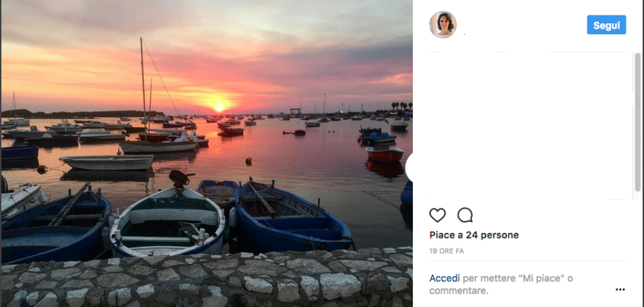Viewport: 644px width, 307px height.
Task: Click the white rowboat in the foreground
Action: click(169, 221)
